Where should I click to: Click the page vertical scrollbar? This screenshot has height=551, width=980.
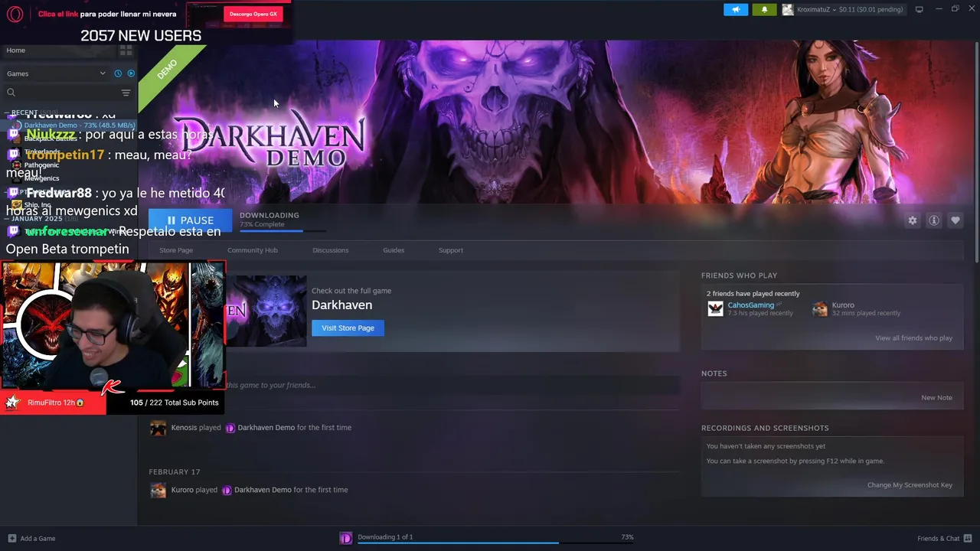pos(976,153)
